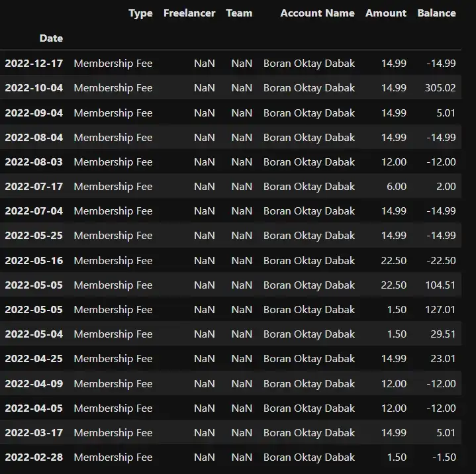Image resolution: width=476 pixels, height=474 pixels.
Task: Click balance '5.01' in the 2022-03-17 row
Action: tap(446, 432)
